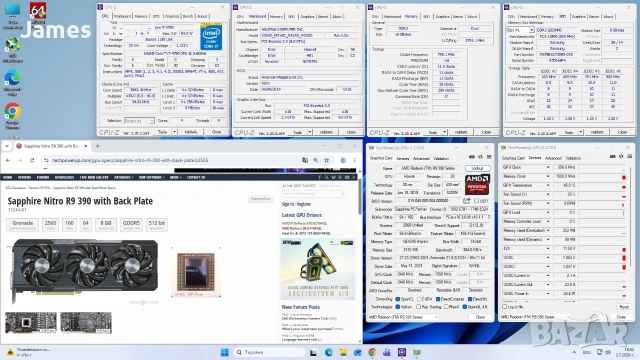Open hamburger menu in GPU-Z Graphics Card window

pyautogui.click(x=489, y=157)
